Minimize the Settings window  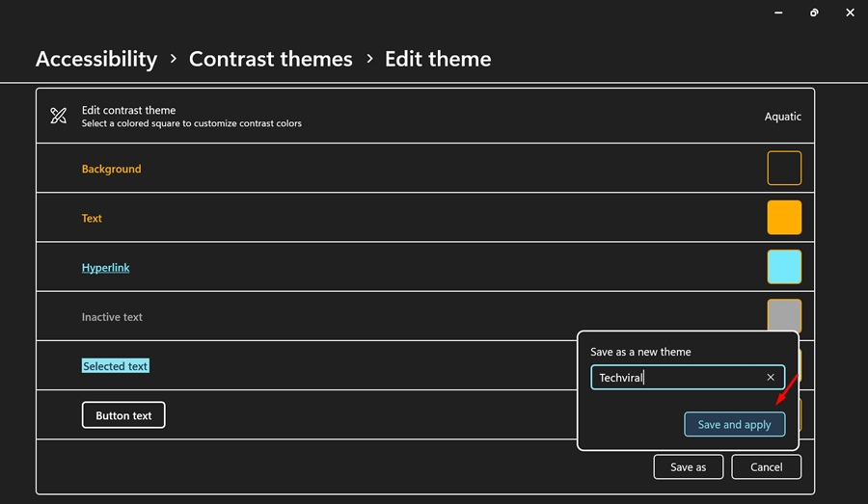click(x=778, y=13)
